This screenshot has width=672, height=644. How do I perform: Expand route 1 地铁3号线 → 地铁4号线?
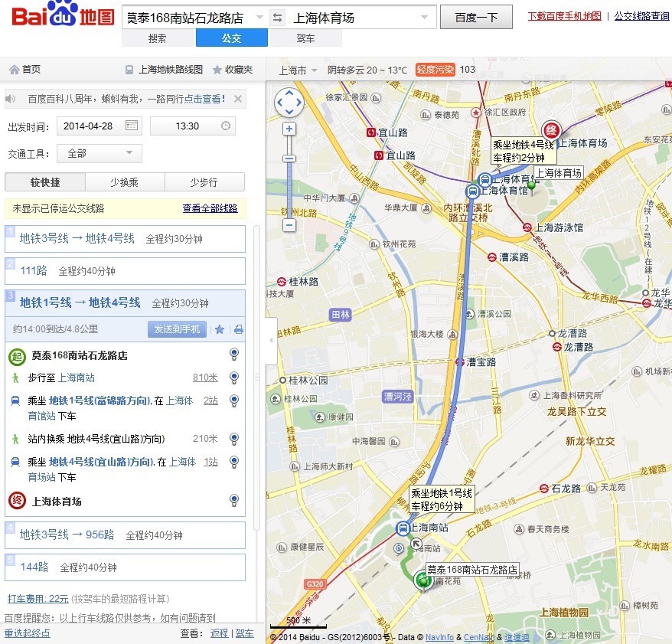pyautogui.click(x=126, y=239)
